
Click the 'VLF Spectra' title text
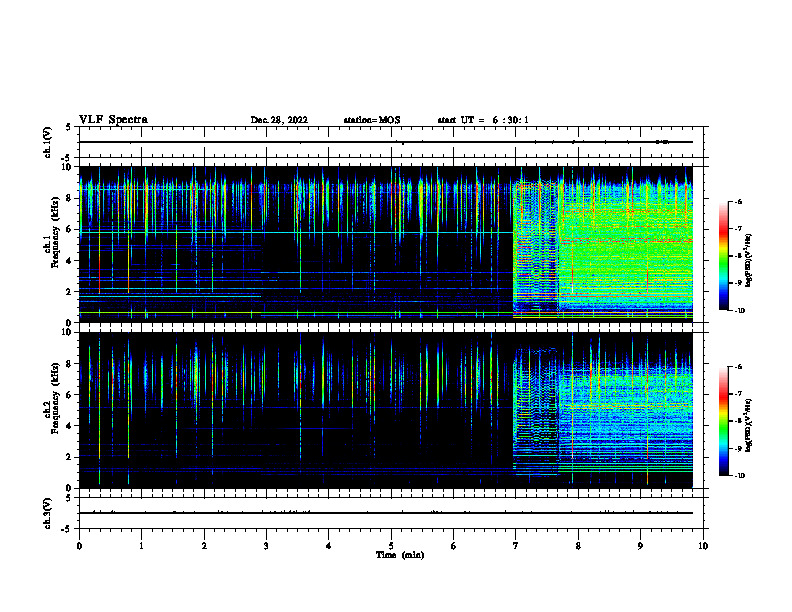click(x=114, y=120)
